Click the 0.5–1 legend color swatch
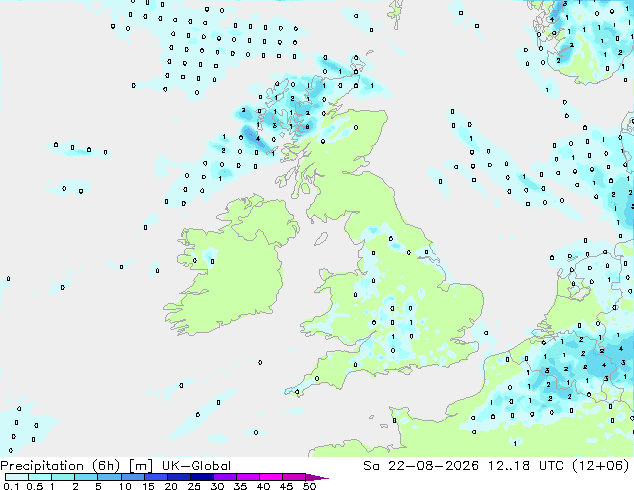634x490 pixels. 40,477
